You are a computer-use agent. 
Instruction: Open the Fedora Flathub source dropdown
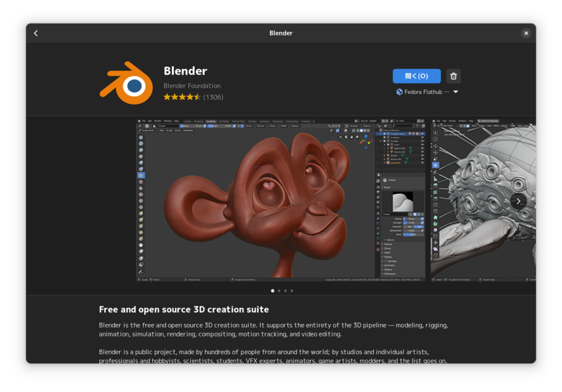click(427, 92)
